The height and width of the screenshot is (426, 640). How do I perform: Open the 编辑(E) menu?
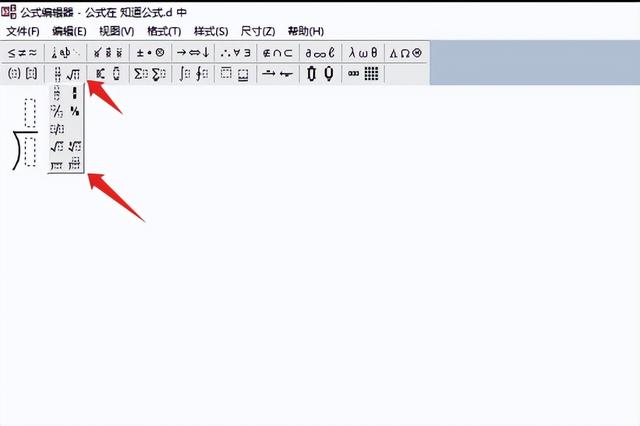tap(69, 31)
